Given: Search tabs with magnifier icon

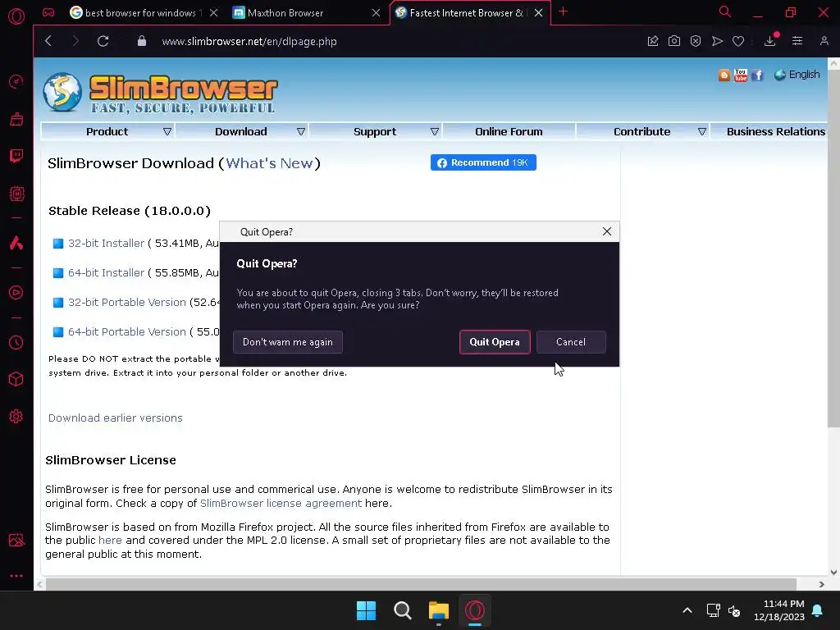Looking at the screenshot, I should point(725,11).
